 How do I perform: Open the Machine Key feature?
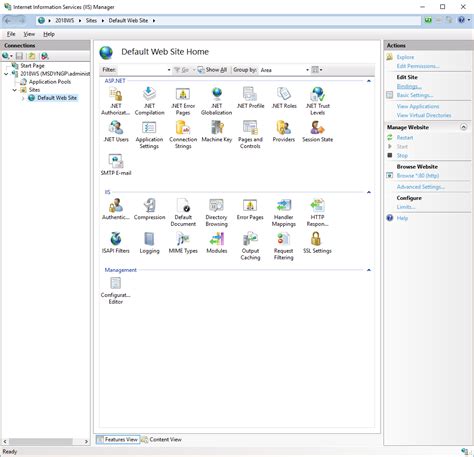217,132
